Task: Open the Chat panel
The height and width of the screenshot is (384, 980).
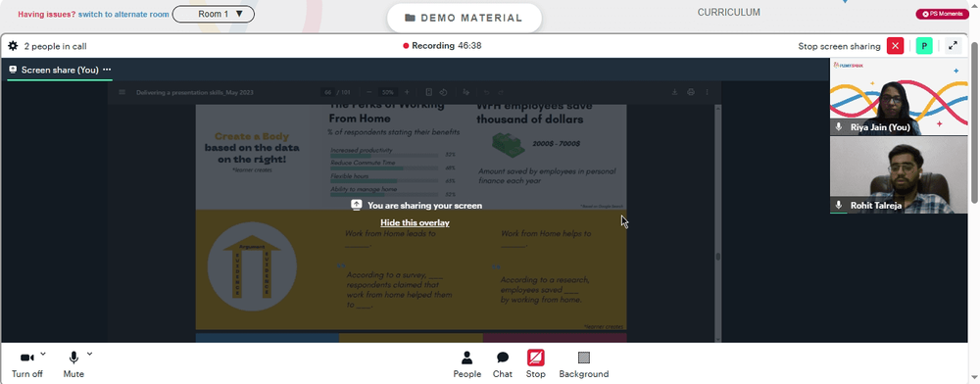Action: 503,364
